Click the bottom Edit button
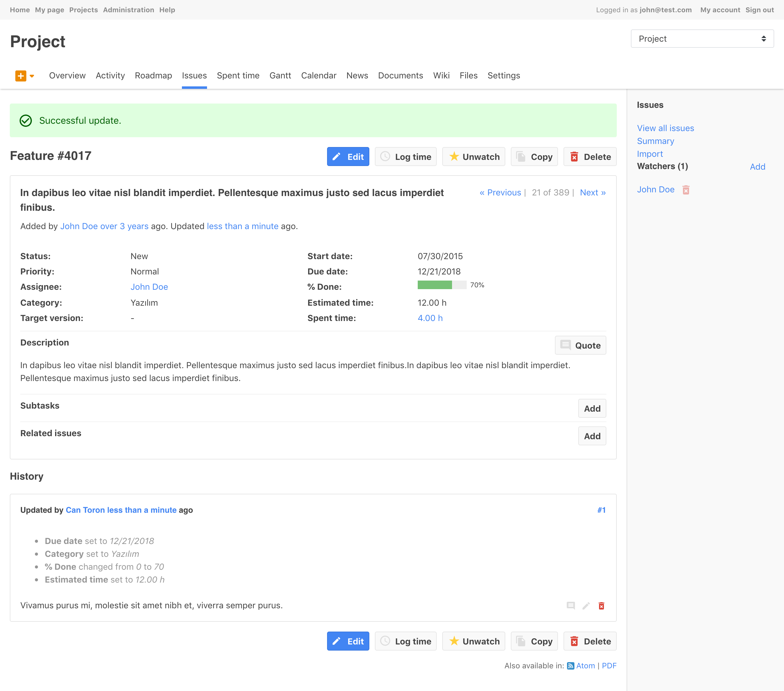This screenshot has width=784, height=691. tap(348, 641)
